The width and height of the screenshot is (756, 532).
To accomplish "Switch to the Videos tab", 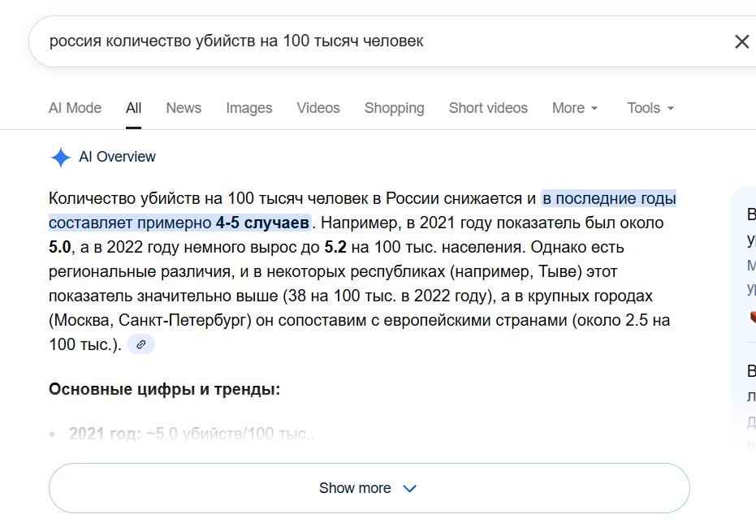I will [x=318, y=108].
